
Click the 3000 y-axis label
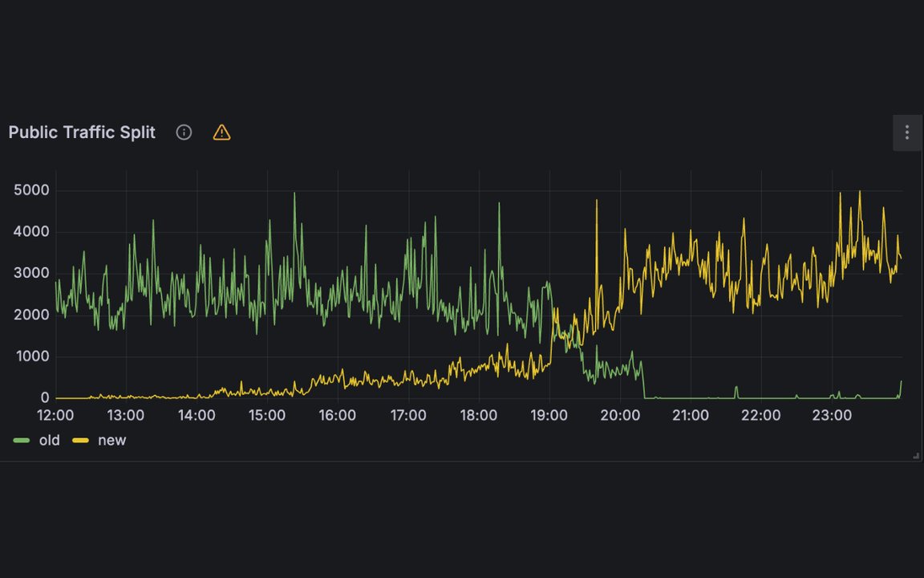(x=31, y=273)
